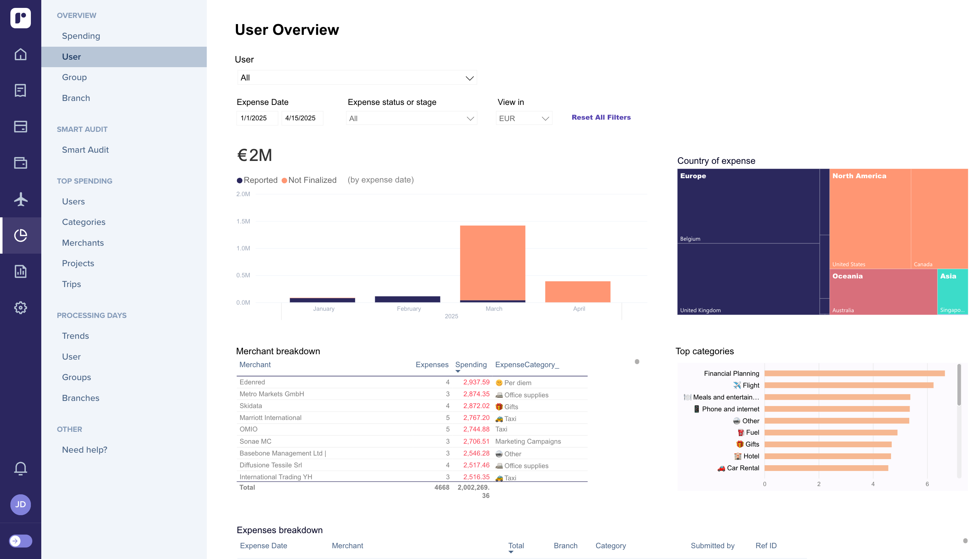Select Canada treemap tile
The width and height of the screenshot is (980, 559).
(x=939, y=219)
